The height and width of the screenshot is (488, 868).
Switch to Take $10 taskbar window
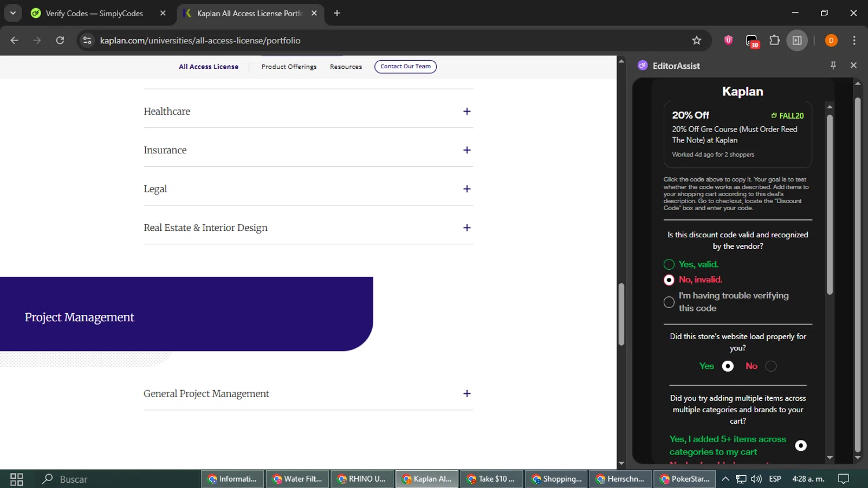(492, 479)
